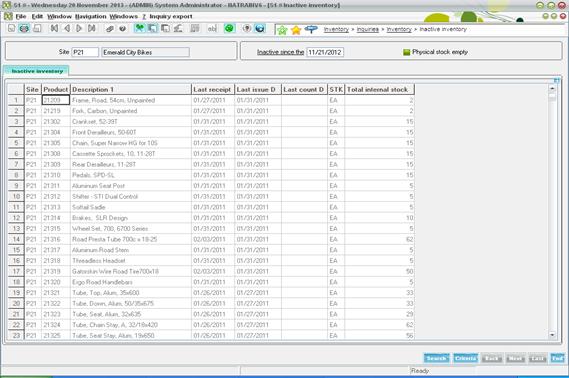Viewport: 569px width, 378px height.
Task: Open help with the question mark icon
Action: tap(123, 28)
